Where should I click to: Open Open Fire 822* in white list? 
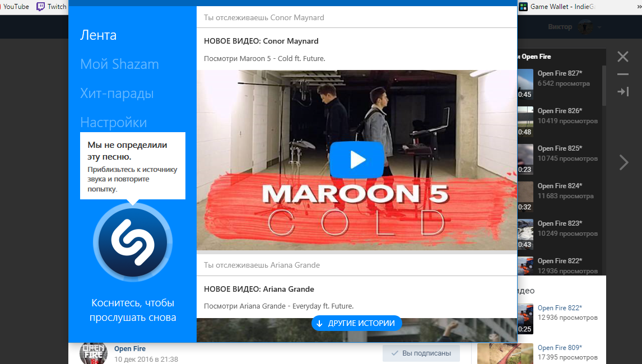tap(560, 308)
